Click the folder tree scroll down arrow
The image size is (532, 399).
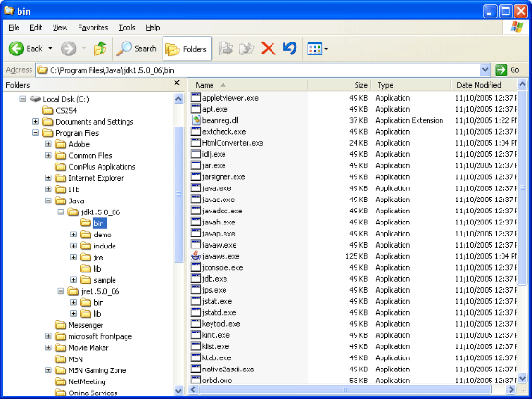178,391
